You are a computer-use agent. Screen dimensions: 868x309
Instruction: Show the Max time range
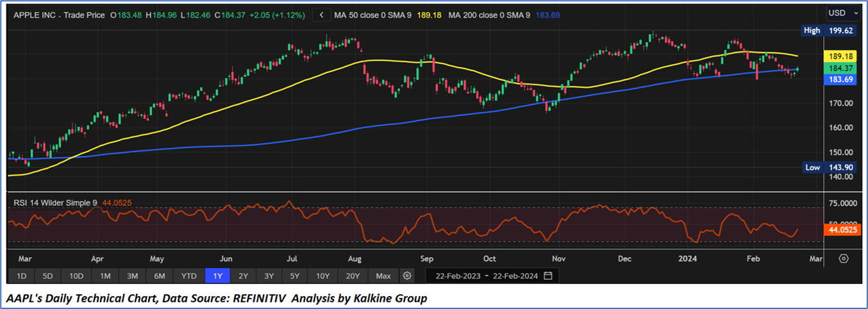[383, 276]
